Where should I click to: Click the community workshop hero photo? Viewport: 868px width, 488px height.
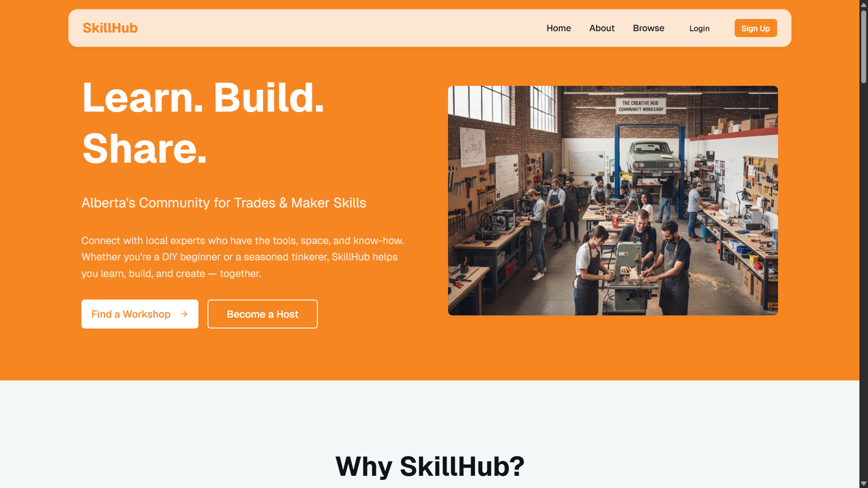613,201
